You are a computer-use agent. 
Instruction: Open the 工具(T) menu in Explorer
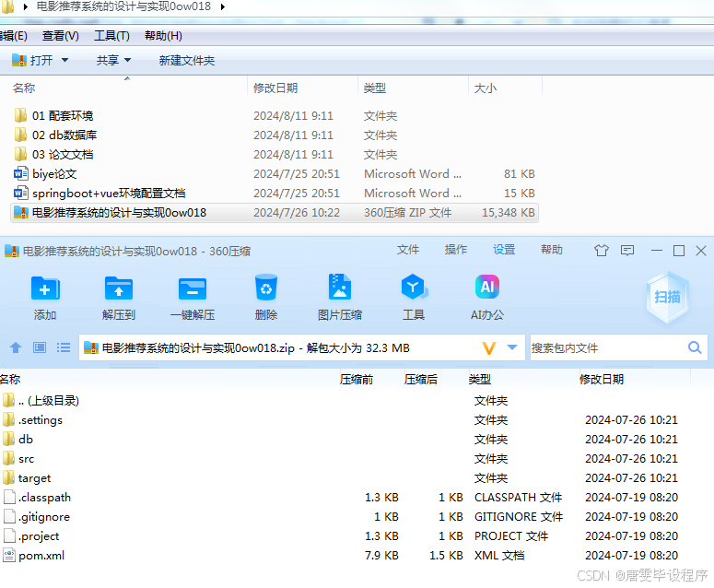tap(111, 36)
